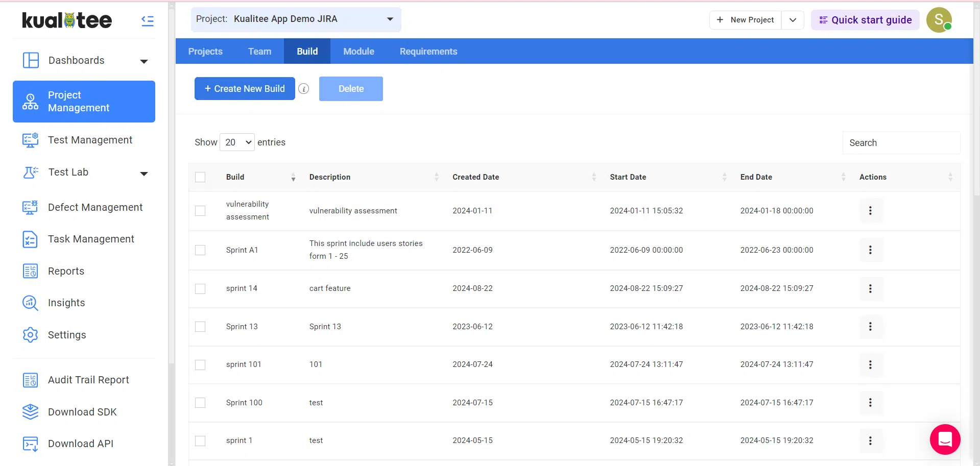Collapse the sidebar with the hamburger arrow icon
980x466 pixels.
coord(147,20)
